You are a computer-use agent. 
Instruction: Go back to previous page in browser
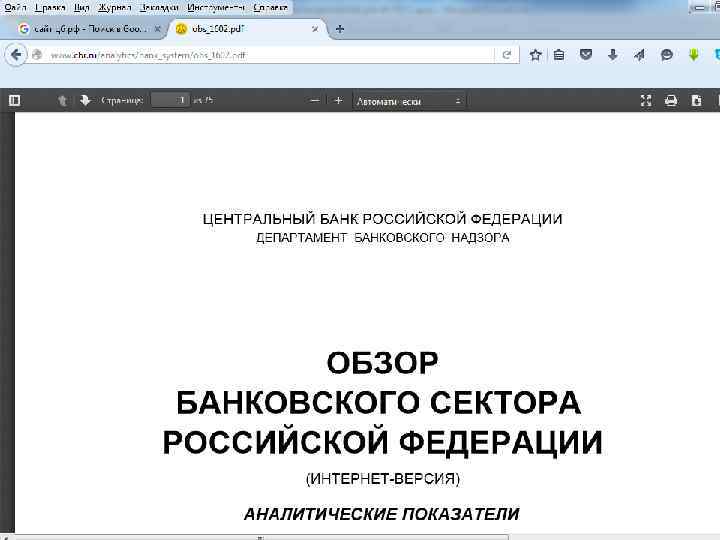tap(16, 55)
